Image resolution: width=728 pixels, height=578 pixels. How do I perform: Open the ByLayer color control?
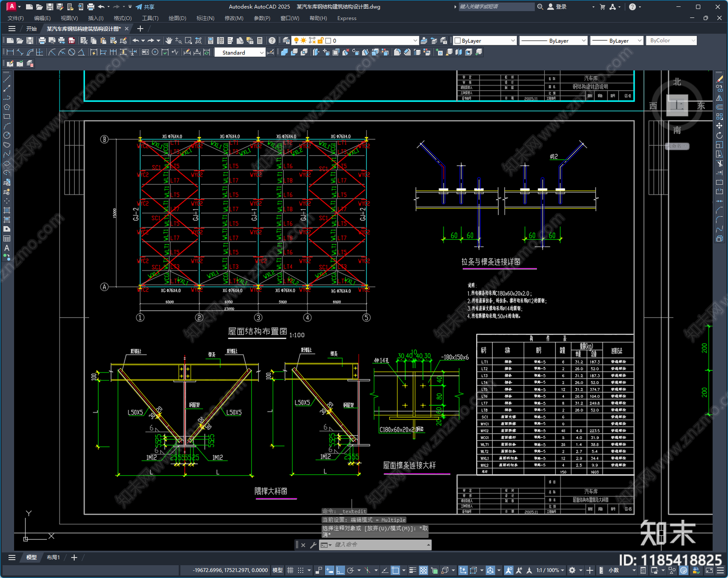(485, 41)
